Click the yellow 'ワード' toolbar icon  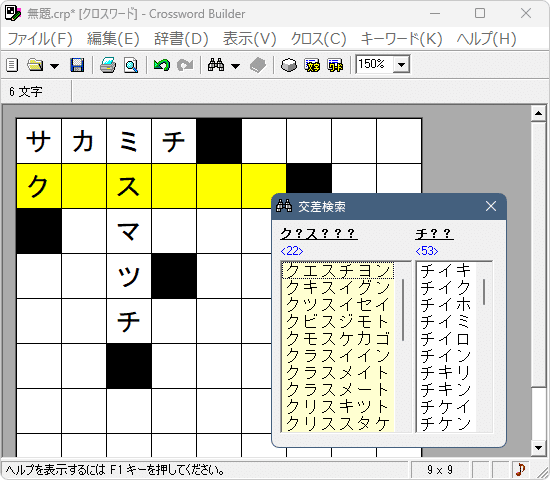click(x=335, y=65)
